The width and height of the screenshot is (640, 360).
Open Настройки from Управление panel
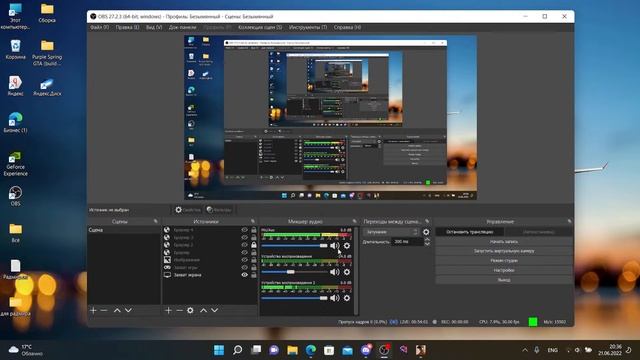point(504,270)
